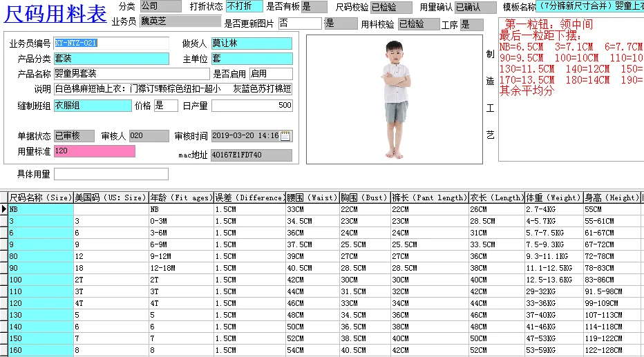Click the 是否更新图片 field showing 否
Viewport: 644px width, 357px height.
coord(300,23)
